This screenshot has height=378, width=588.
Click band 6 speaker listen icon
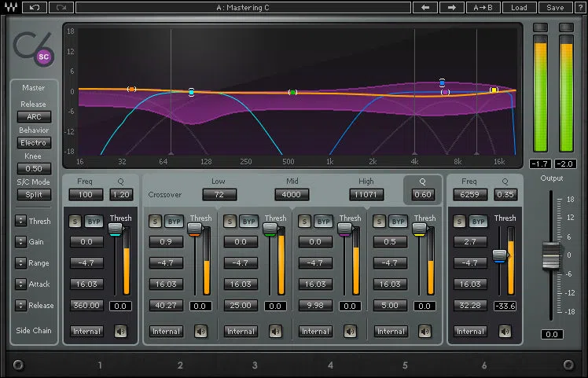(505, 332)
